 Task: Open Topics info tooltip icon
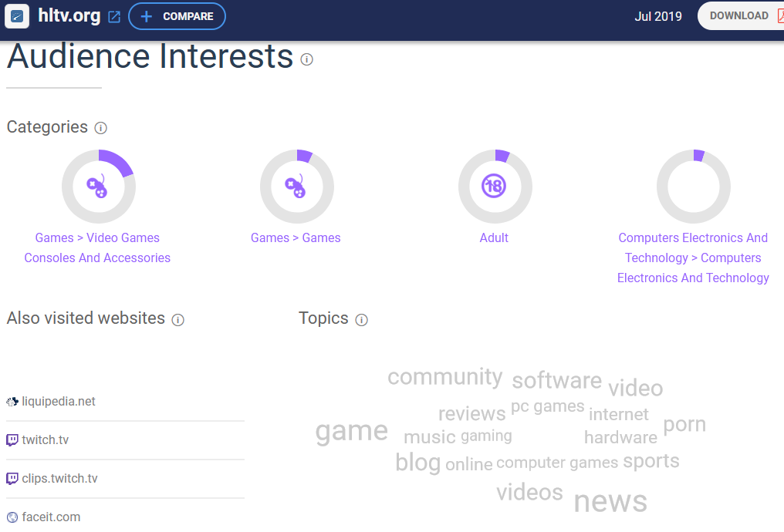[361, 320]
